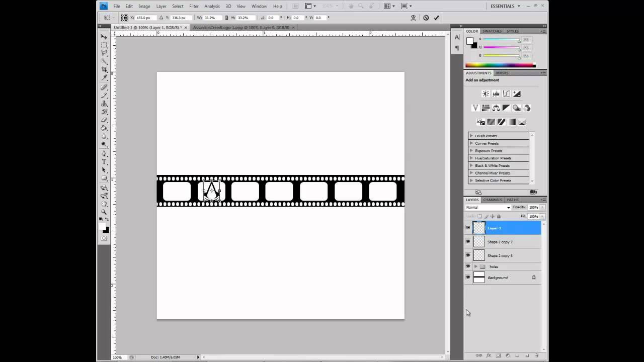Add a Curves adjustment
The width and height of the screenshot is (644, 362).
click(x=506, y=94)
